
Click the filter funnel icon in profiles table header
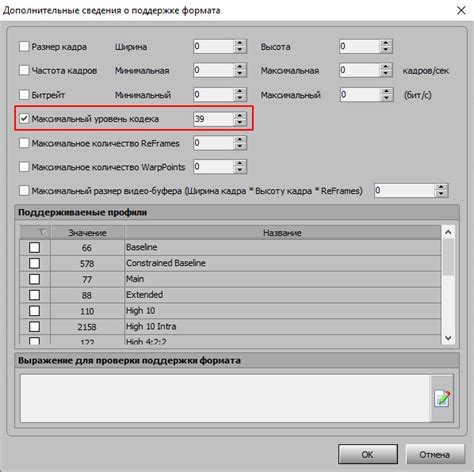coord(42,232)
